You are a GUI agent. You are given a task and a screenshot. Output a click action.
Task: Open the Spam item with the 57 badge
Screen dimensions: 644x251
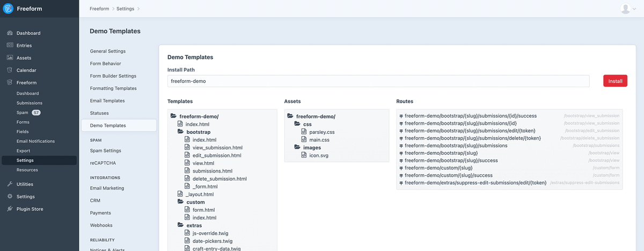coord(28,113)
